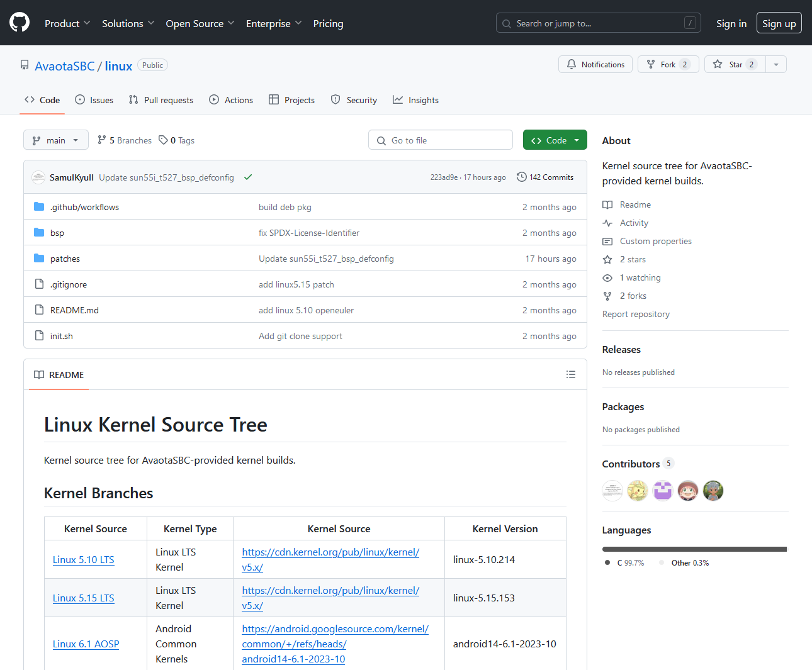Click the tags icon next to 0 Tags

[x=163, y=140]
